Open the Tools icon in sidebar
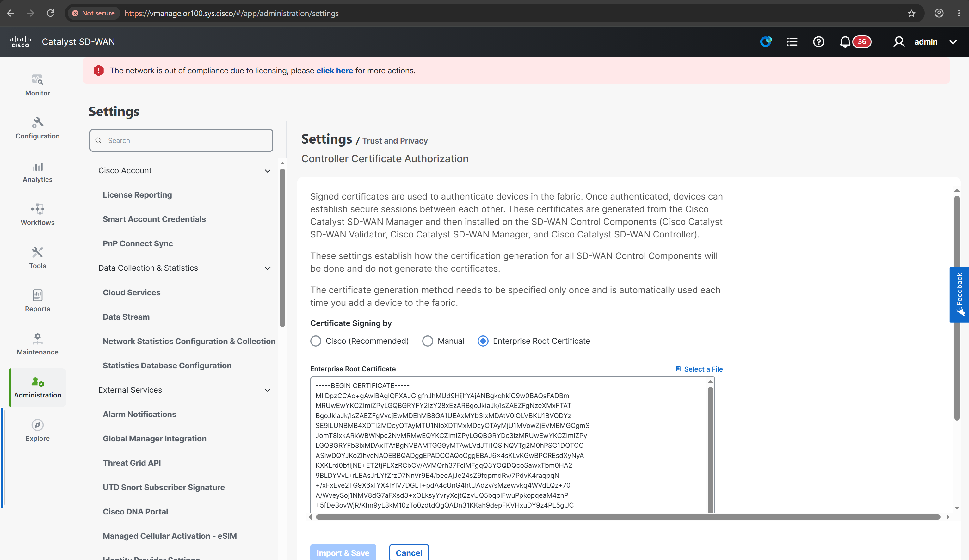The image size is (969, 560). [37, 252]
